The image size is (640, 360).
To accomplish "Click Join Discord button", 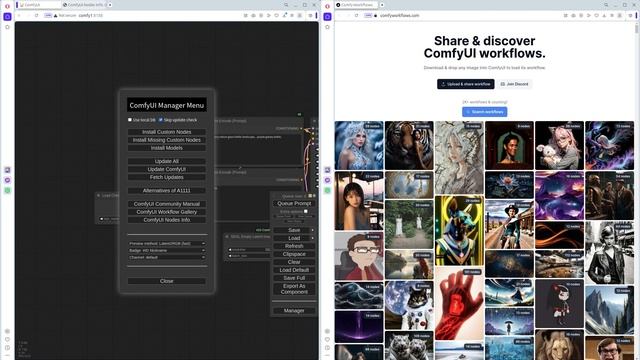I will [x=514, y=84].
